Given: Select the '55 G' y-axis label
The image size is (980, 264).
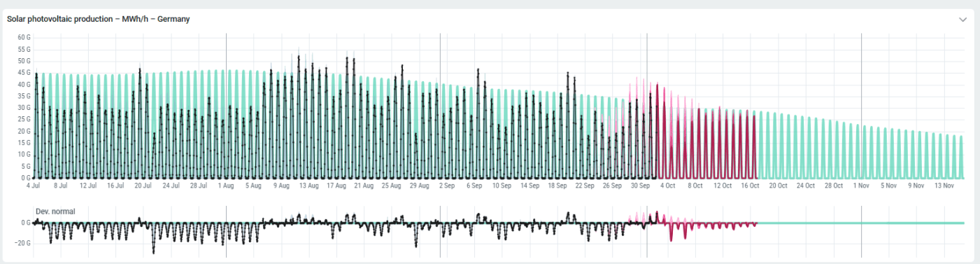Looking at the screenshot, I should tap(24, 49).
